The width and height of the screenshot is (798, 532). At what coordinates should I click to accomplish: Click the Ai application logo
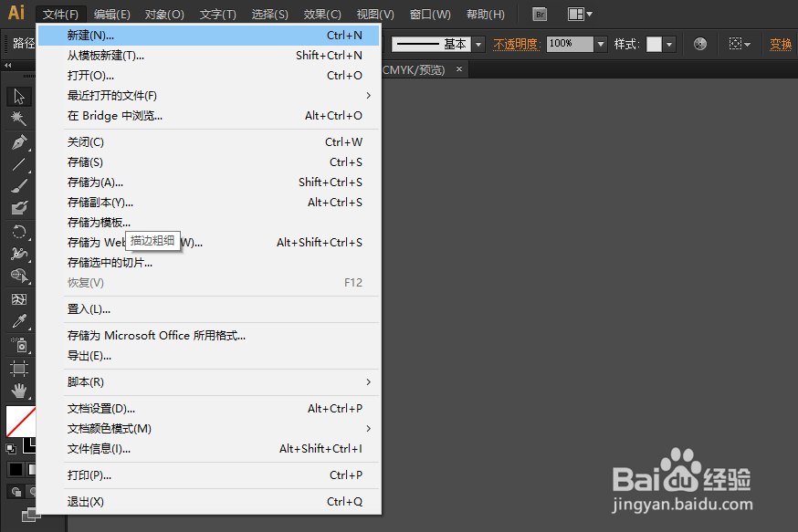point(16,12)
